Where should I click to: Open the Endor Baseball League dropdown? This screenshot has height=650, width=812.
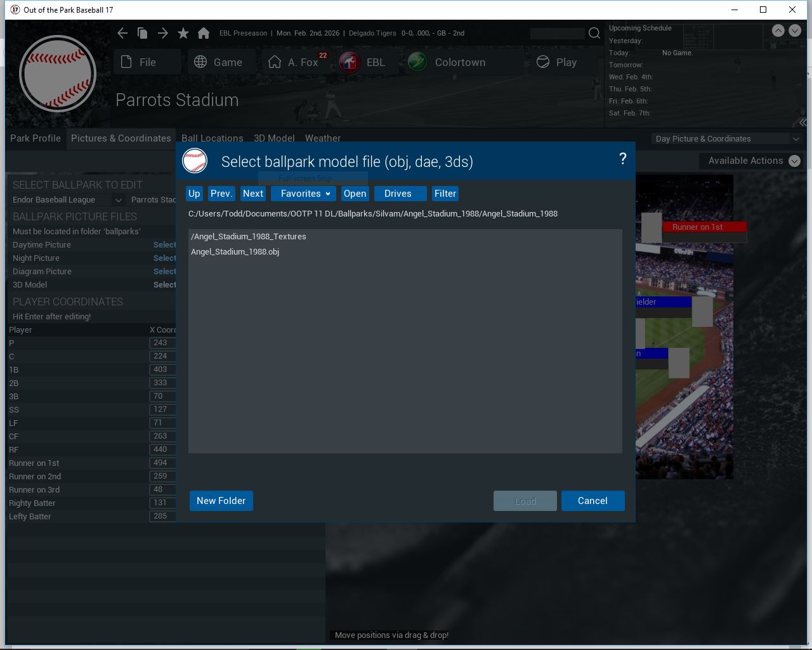pyautogui.click(x=67, y=199)
